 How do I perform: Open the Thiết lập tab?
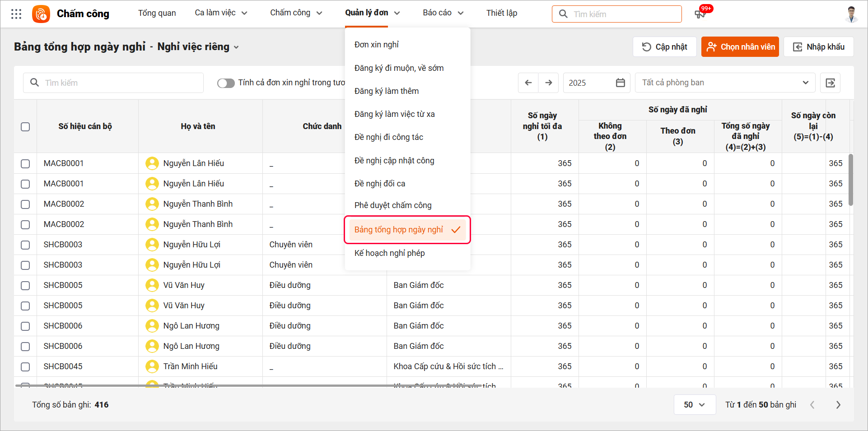(x=502, y=13)
